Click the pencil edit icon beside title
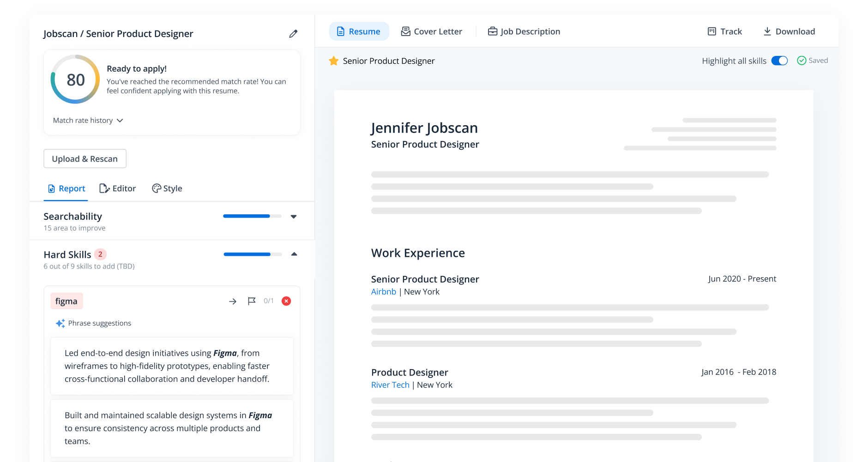Image resolution: width=868 pixels, height=462 pixels. point(293,34)
